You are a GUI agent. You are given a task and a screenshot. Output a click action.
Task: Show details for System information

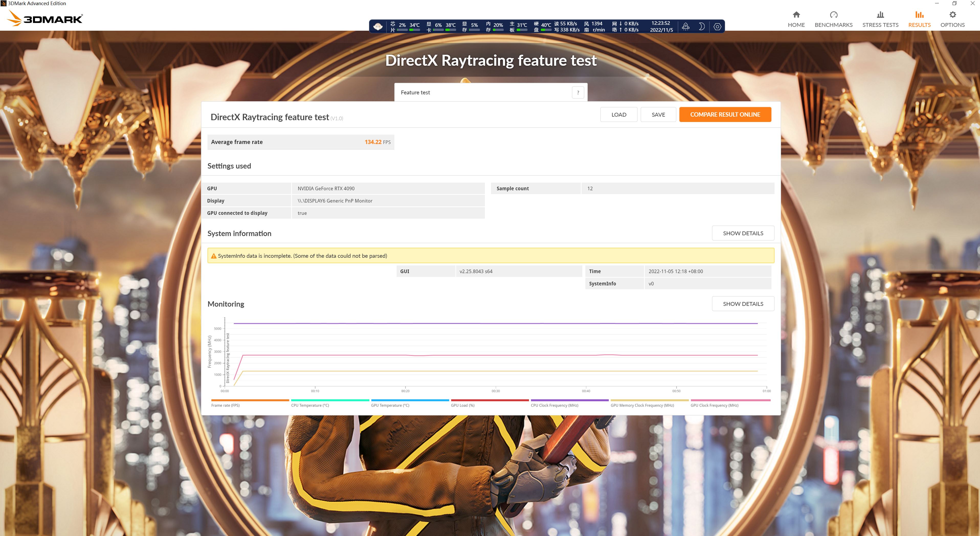[743, 233]
